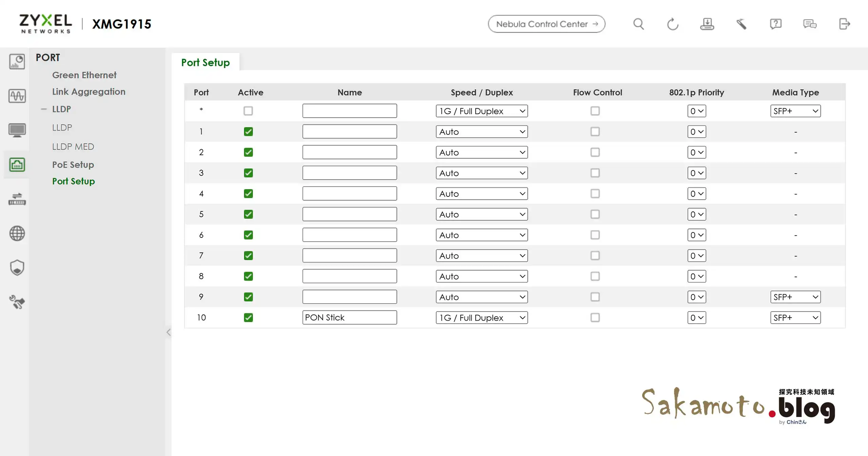Click the Nebula Control Center button
Screen dimensions: 868x456
coord(547,24)
